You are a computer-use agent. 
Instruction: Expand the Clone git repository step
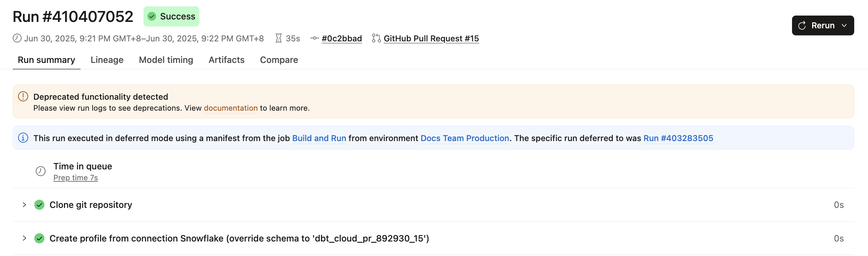pyautogui.click(x=24, y=205)
